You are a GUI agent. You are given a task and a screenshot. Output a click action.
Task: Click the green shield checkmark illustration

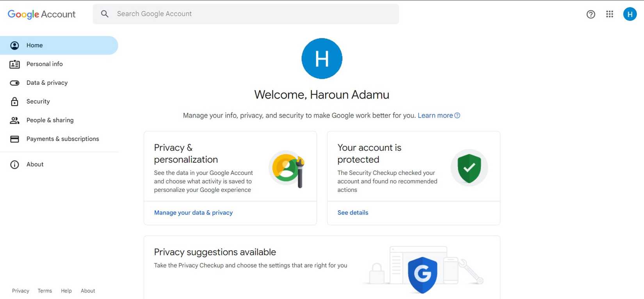469,168
